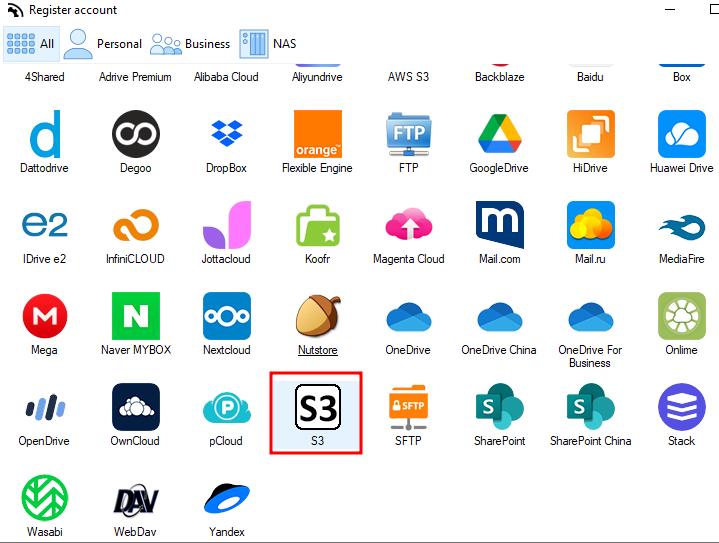This screenshot has height=543, width=719.
Task: Select the IDrive e2 icon
Action: [x=44, y=224]
